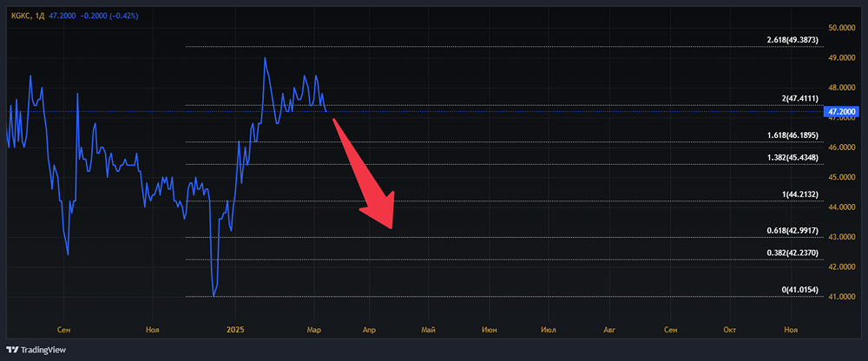Click the blue 47.2000 current price tag
This screenshot has width=868, height=361.
pyautogui.click(x=843, y=112)
